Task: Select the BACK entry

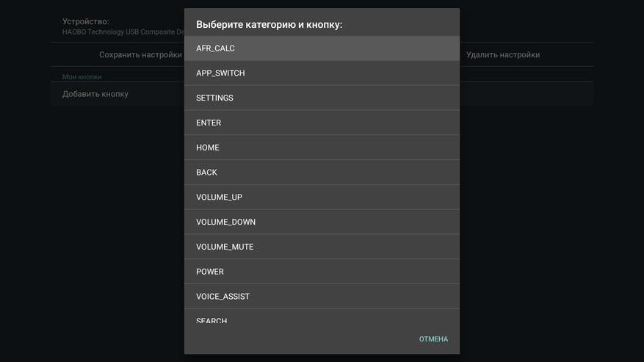Action: 322,173
